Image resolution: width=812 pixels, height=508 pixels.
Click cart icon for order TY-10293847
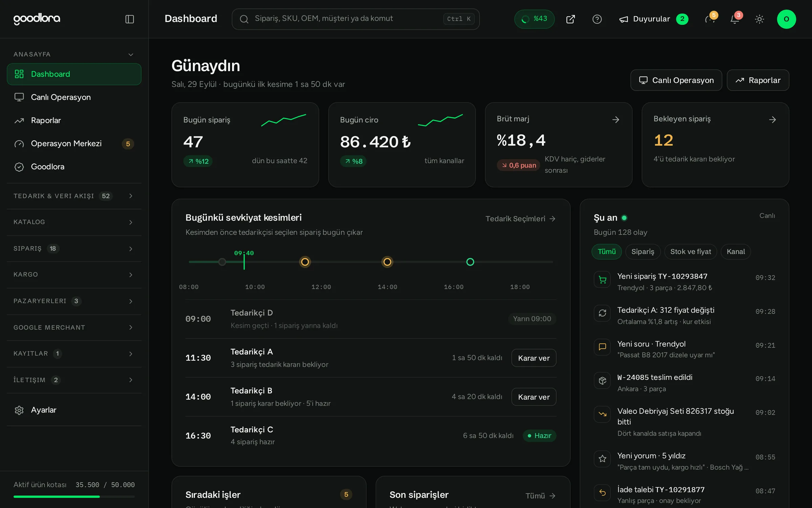pos(602,280)
